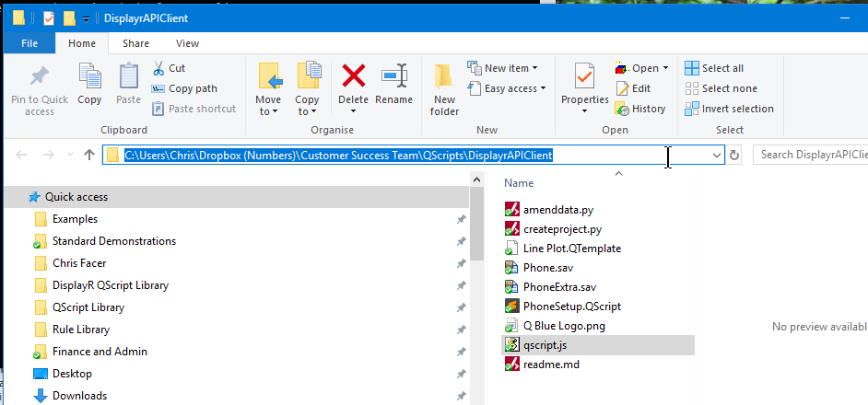Click the red Delete icon
Image resolution: width=868 pixels, height=405 pixels.
click(354, 77)
